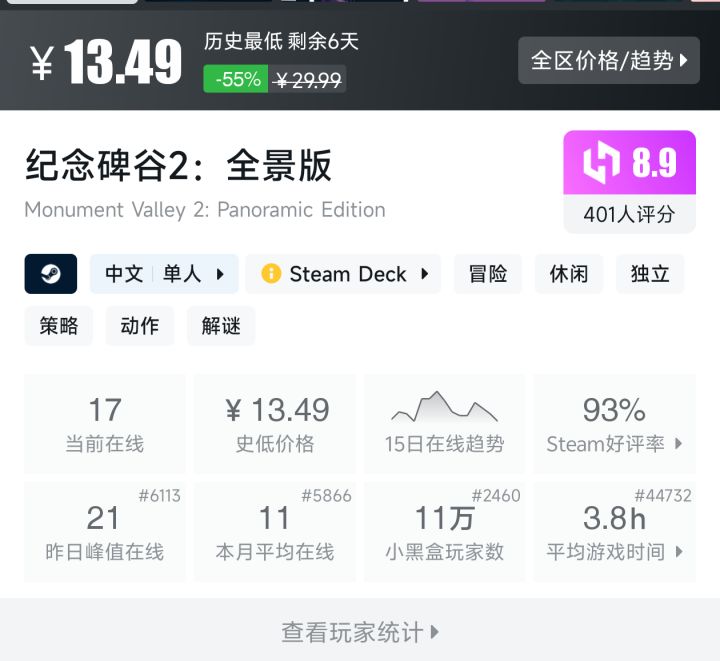The image size is (720, 661).
Task: Select the 独立 genre tag
Action: tap(650, 274)
